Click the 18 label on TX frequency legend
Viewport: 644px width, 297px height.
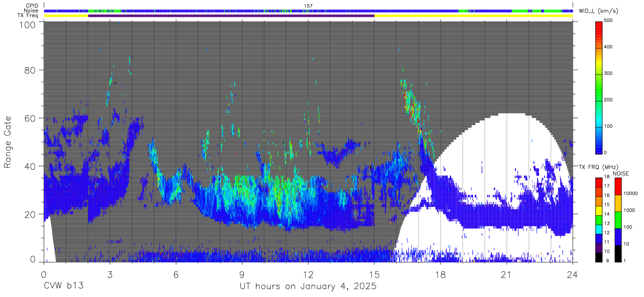click(607, 177)
